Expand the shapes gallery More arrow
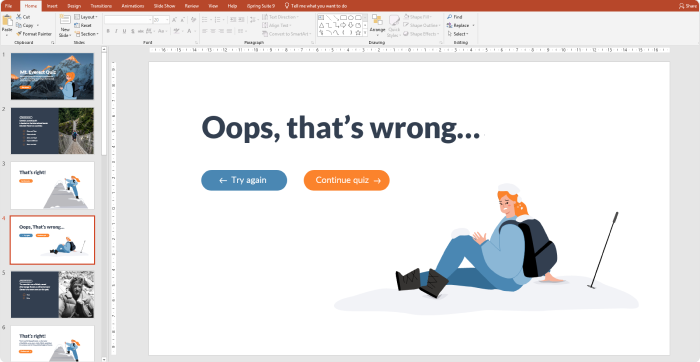This screenshot has width=700, height=362. (x=365, y=33)
